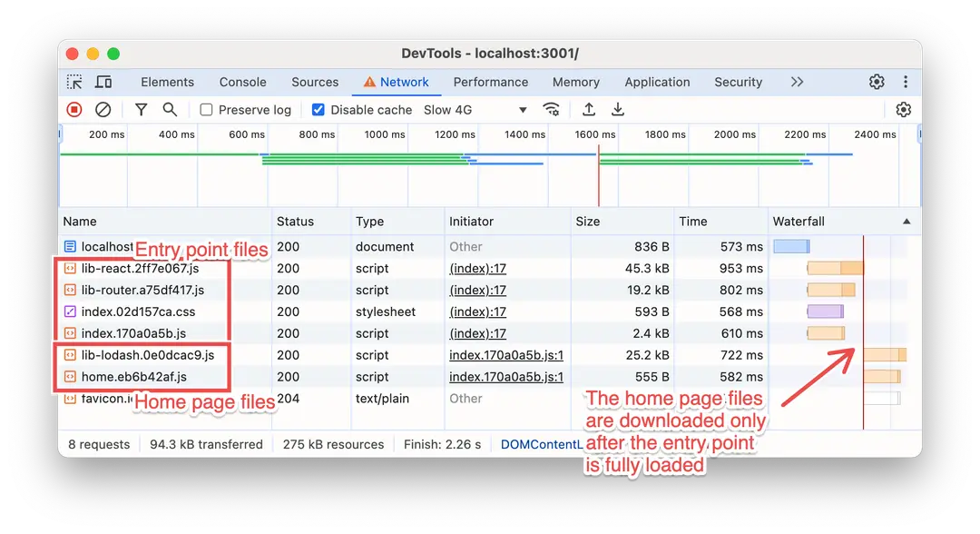Uncheck the Disable cache checkbox

(x=318, y=110)
